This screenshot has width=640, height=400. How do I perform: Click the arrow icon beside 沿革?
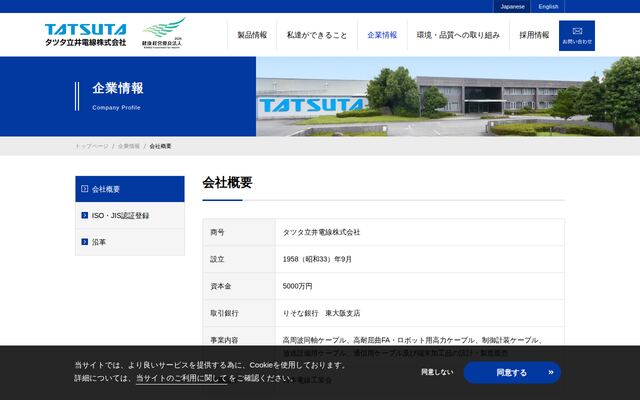[x=84, y=242]
